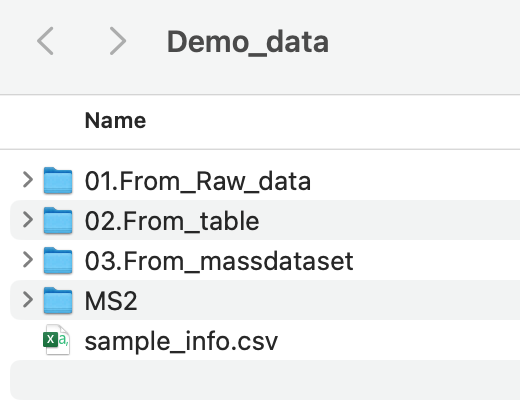Image resolution: width=520 pixels, height=404 pixels.
Task: Expand the MS2 folder disclosure arrow
Action: coord(28,300)
